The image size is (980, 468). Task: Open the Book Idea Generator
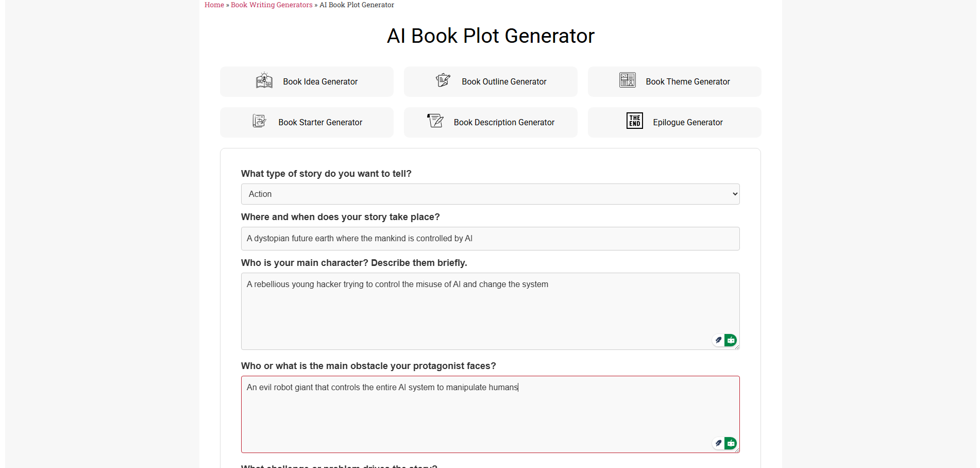pos(307,81)
